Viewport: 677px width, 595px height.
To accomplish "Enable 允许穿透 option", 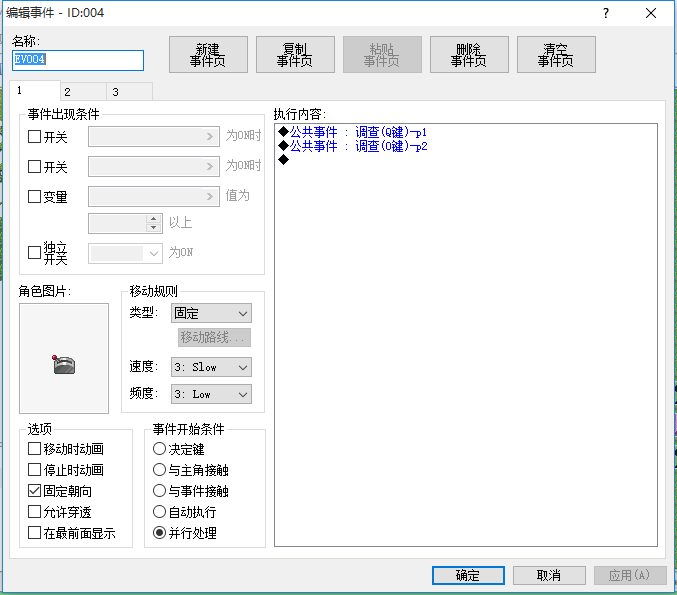I will point(34,512).
